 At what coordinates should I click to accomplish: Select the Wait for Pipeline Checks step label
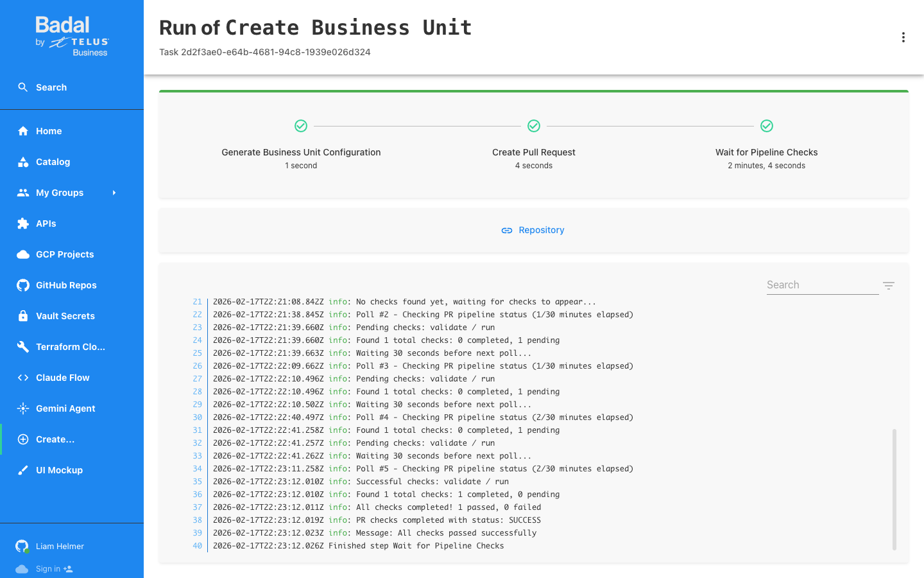tap(767, 152)
